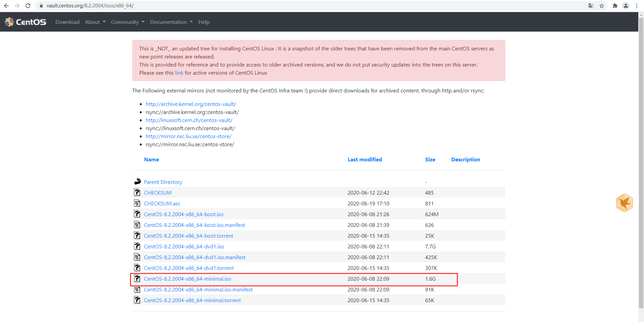The height and width of the screenshot is (322, 644).
Task: Open the browser Extensions puzzle icon
Action: coord(615,6)
